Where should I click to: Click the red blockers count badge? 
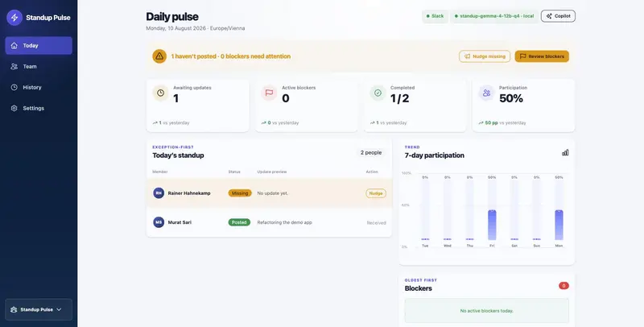tap(564, 285)
